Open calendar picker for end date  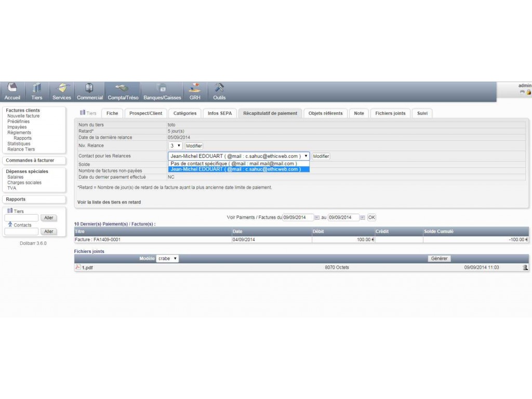click(x=362, y=218)
